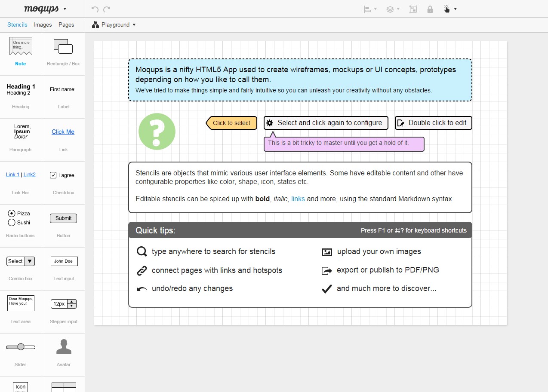Open the Pages tab

pos(66,25)
